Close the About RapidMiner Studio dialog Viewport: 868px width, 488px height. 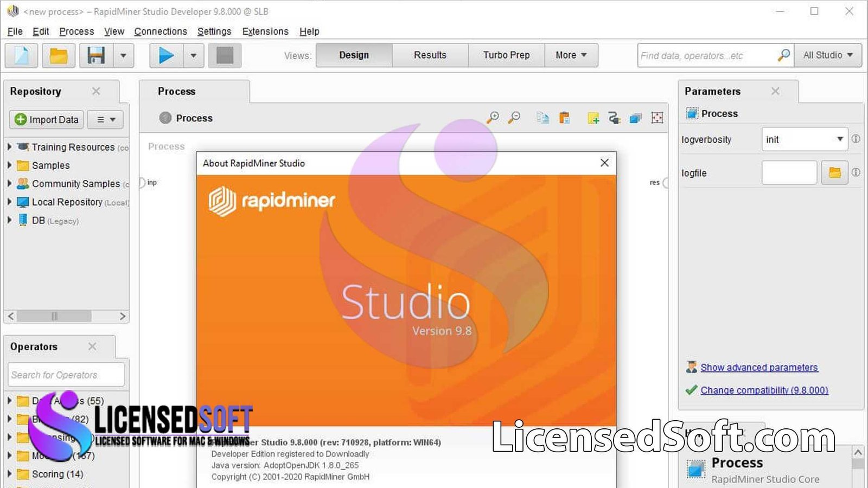604,163
